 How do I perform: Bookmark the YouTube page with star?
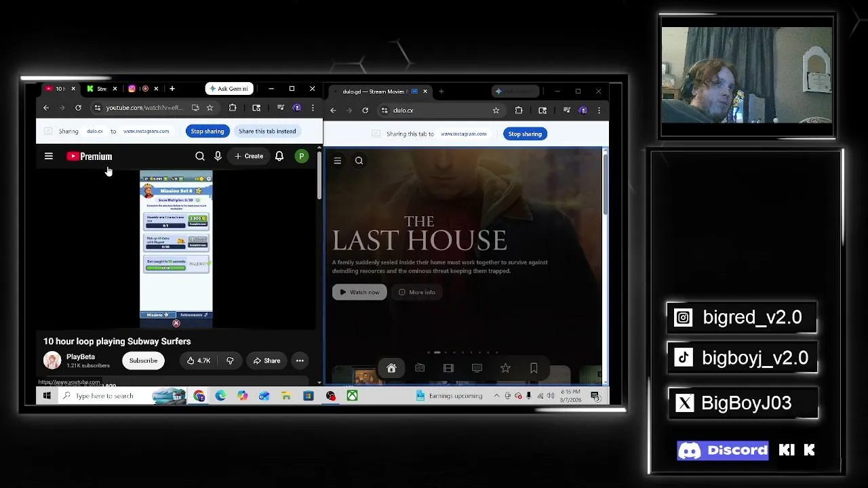click(x=210, y=108)
